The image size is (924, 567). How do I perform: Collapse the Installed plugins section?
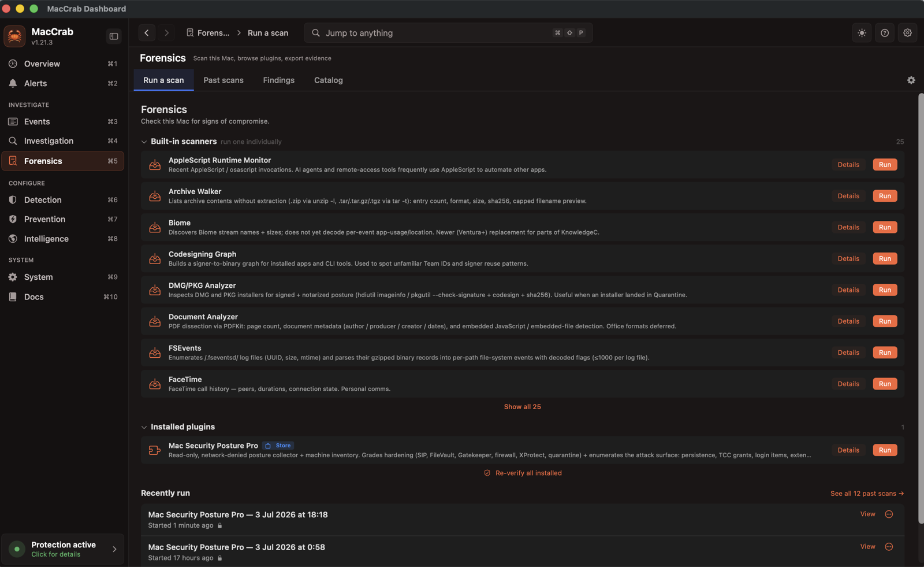coord(144,427)
